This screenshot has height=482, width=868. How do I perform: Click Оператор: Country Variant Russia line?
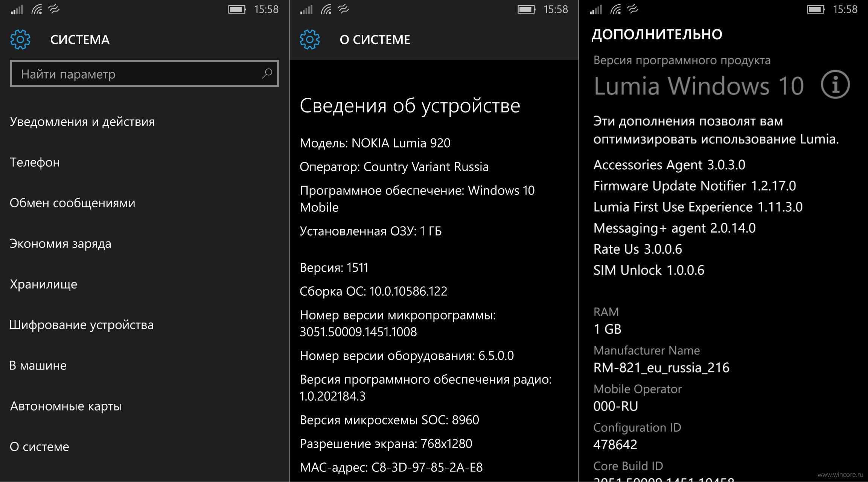click(394, 167)
